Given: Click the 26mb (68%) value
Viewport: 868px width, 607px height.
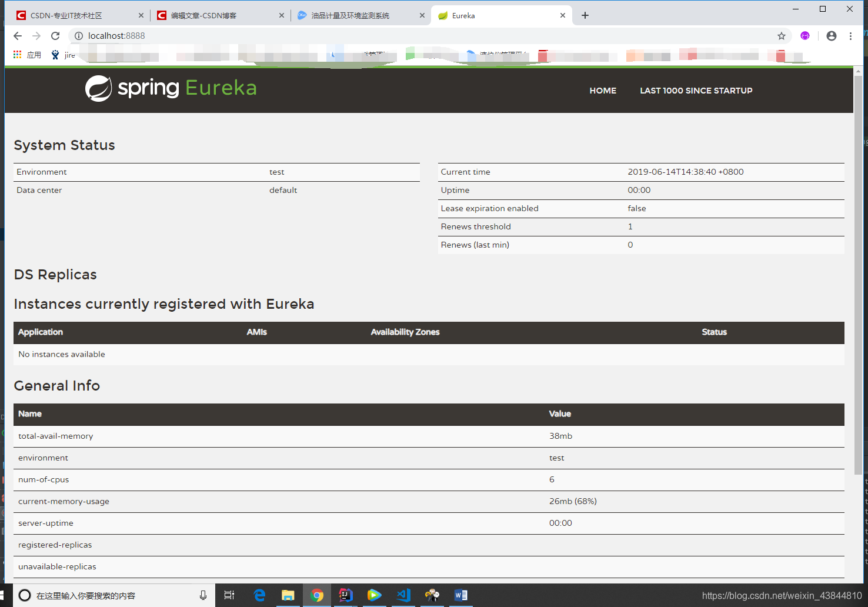Looking at the screenshot, I should 573,501.
